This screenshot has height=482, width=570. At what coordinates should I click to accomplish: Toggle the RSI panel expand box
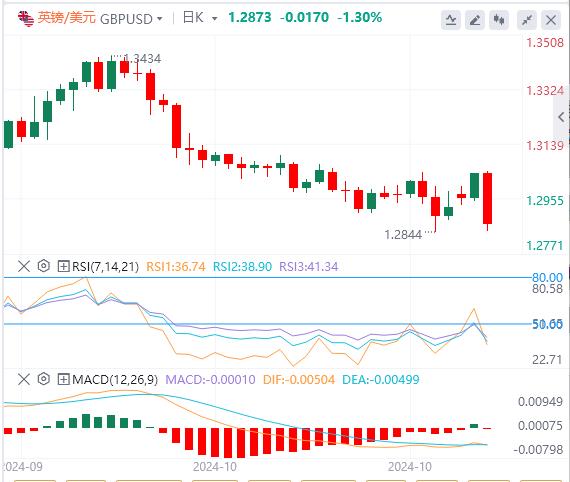click(x=63, y=266)
